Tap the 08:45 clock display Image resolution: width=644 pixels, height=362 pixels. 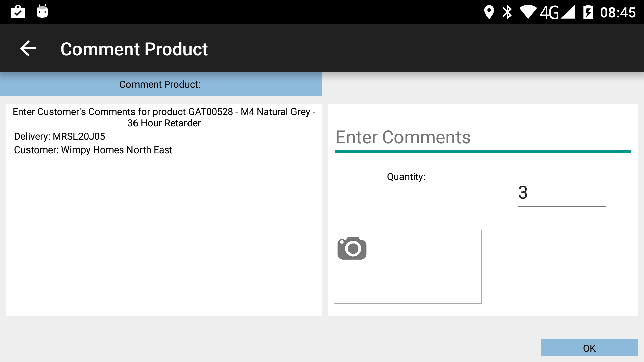tap(618, 13)
